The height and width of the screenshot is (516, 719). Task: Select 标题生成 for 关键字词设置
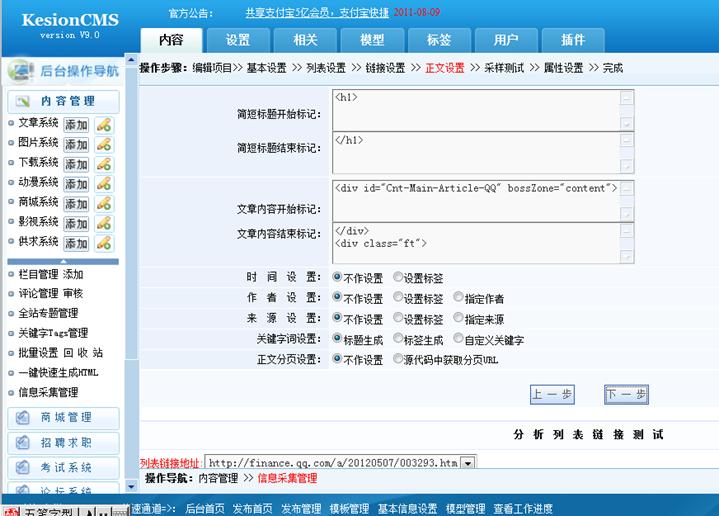click(337, 338)
